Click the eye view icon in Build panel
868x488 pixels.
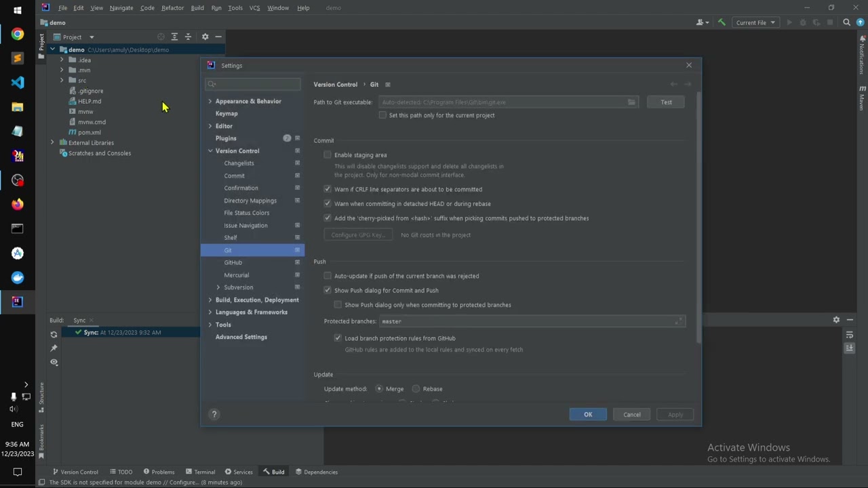pos(54,362)
